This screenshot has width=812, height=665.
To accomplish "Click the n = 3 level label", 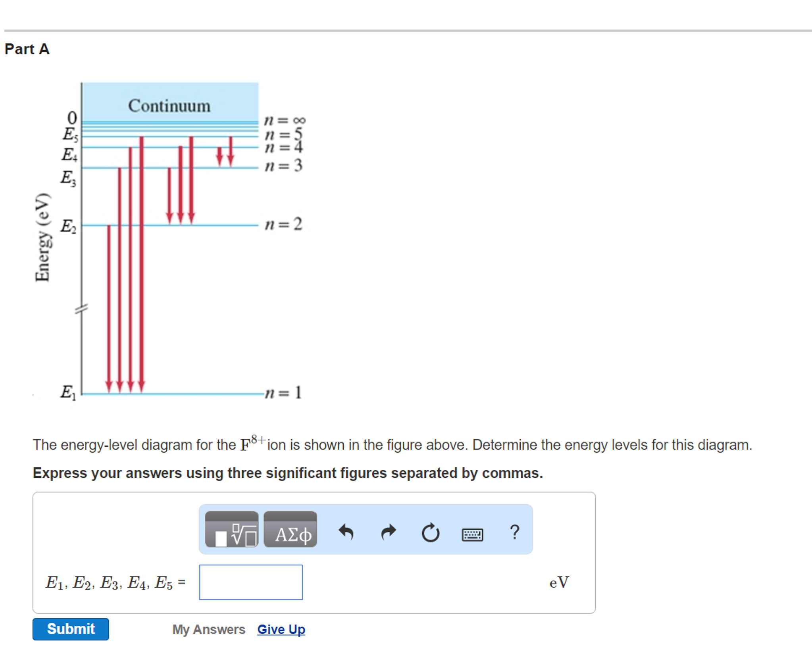I will tap(283, 165).
